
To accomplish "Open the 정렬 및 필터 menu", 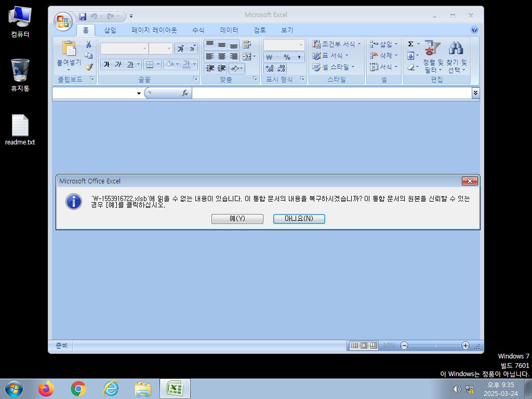I will (x=433, y=57).
